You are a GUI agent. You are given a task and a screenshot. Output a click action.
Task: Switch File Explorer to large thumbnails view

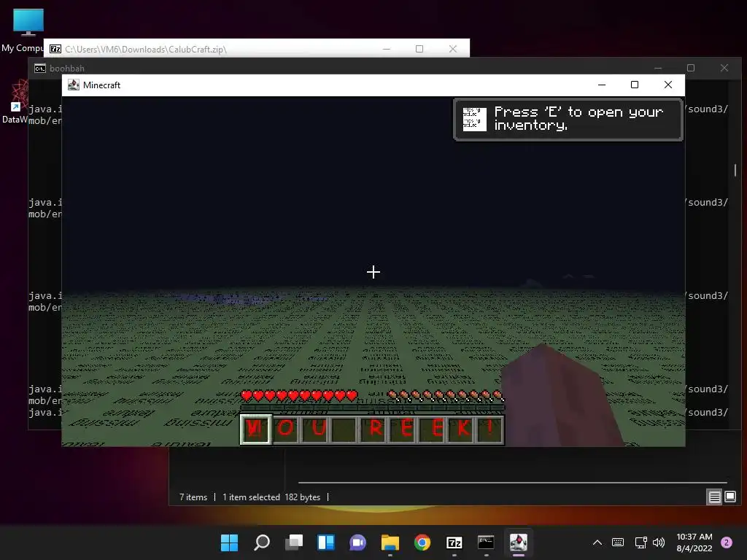pyautogui.click(x=729, y=497)
